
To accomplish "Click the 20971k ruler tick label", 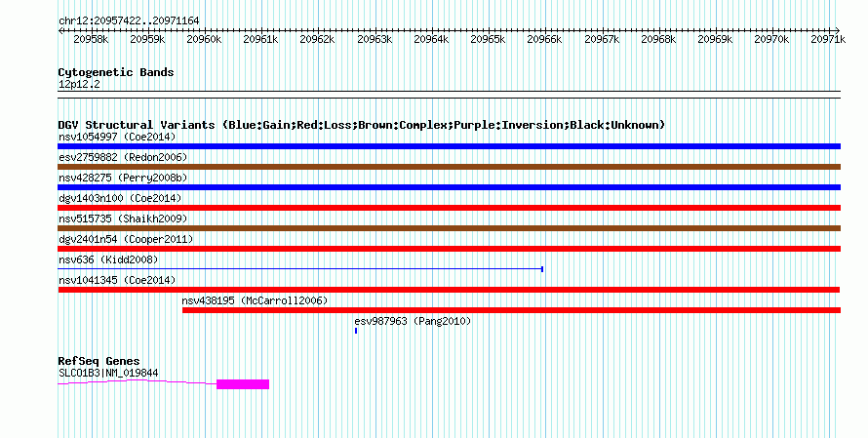I will (x=828, y=39).
